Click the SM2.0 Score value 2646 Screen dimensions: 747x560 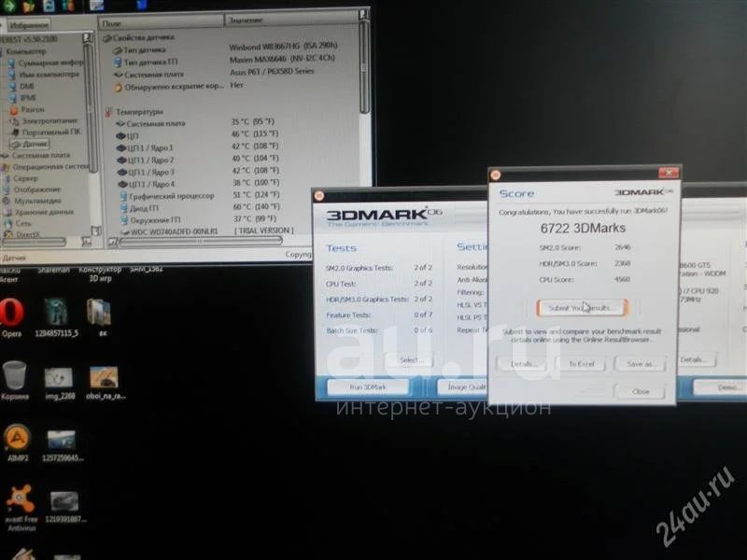(622, 247)
